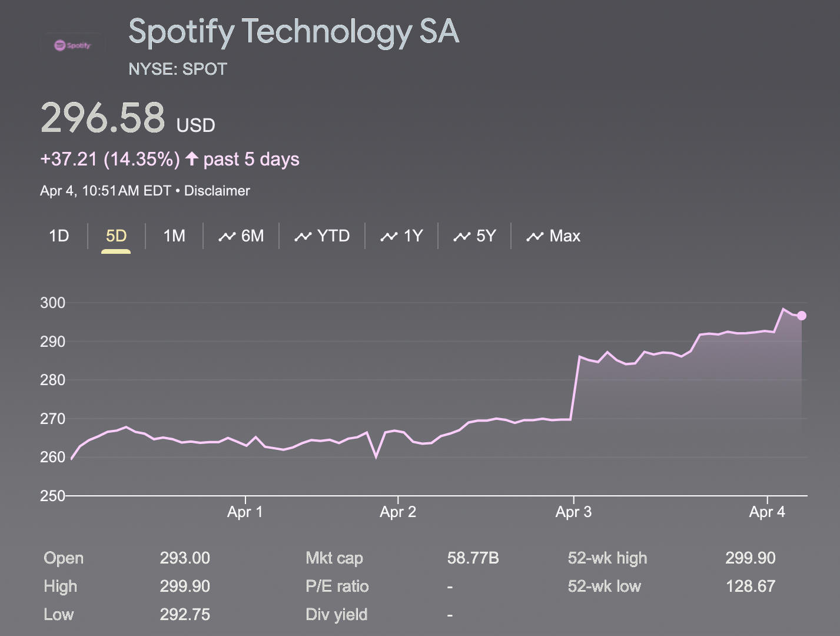Image resolution: width=840 pixels, height=636 pixels.
Task: Click the trend icon beside 5Y
Action: click(462, 237)
